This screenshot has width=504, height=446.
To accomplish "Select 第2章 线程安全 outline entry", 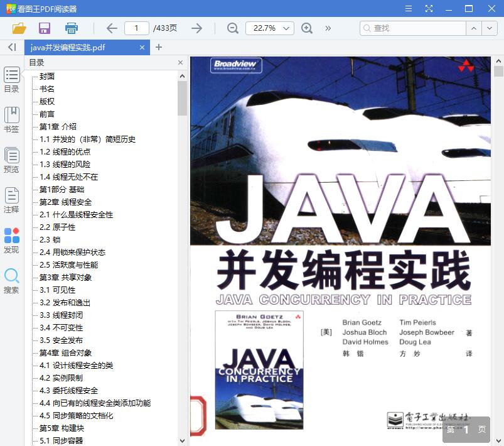I will (x=65, y=202).
